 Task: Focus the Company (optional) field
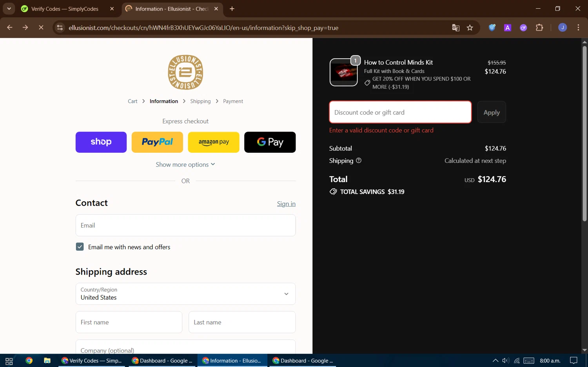point(185,347)
